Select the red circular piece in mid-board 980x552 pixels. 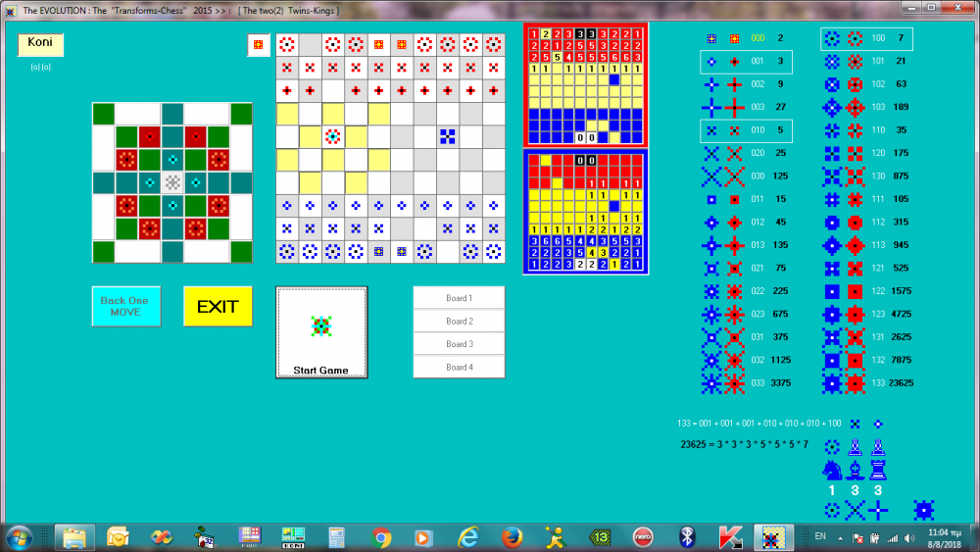pyautogui.click(x=332, y=136)
